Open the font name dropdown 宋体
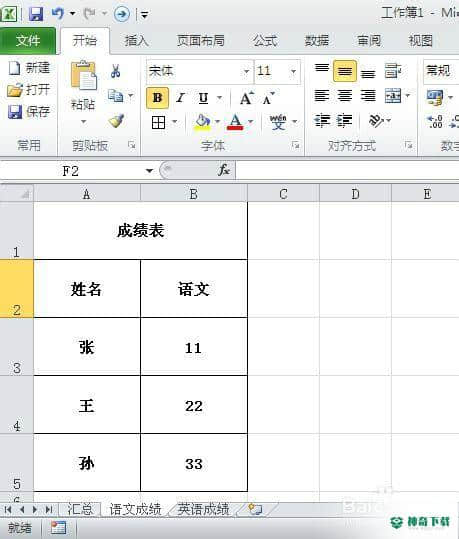The height and width of the screenshot is (539, 459). (x=200, y=71)
